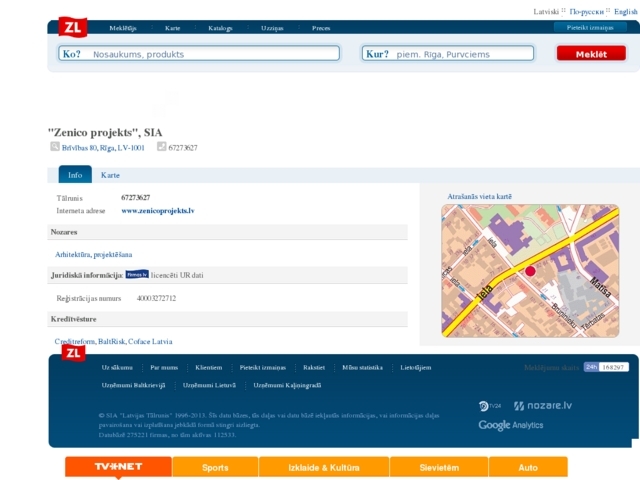Open the Klientiem footer link
Screen dimensions: 640x480
pos(209,367)
